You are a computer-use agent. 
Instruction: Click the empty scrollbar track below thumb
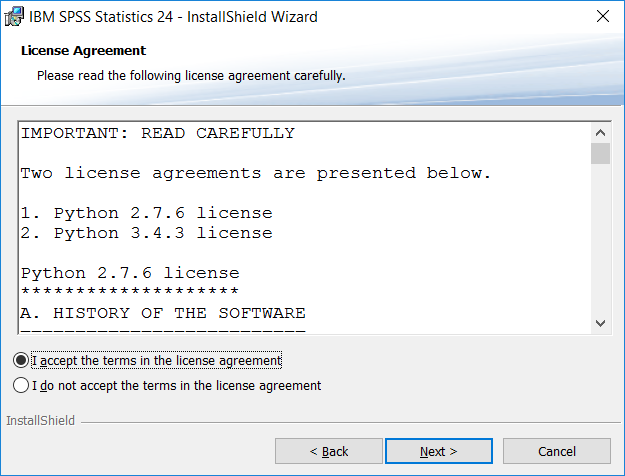point(600,238)
